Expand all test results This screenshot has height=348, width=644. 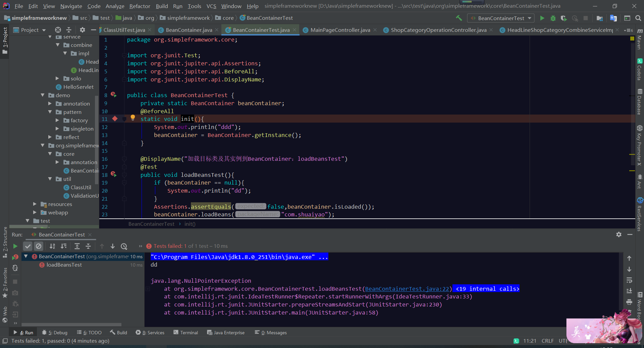click(x=77, y=246)
